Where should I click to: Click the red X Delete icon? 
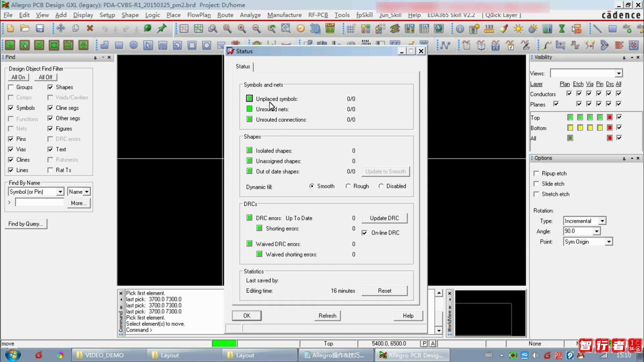point(90,29)
